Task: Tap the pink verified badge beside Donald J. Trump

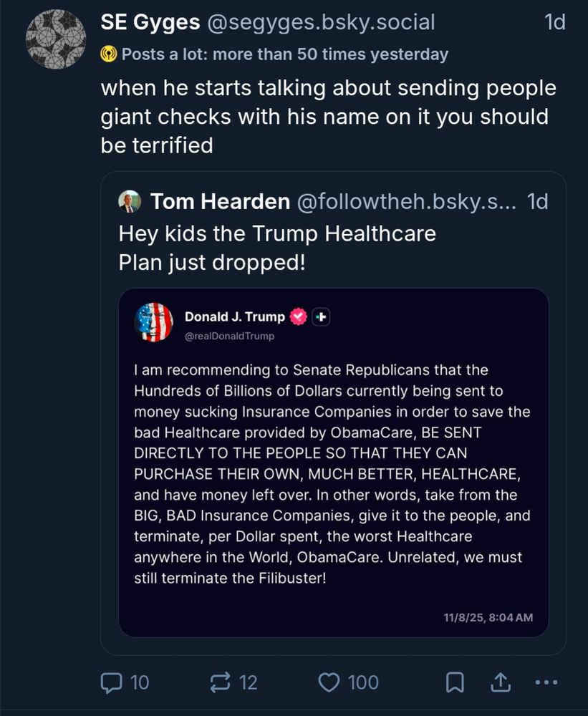Action: pos(299,316)
